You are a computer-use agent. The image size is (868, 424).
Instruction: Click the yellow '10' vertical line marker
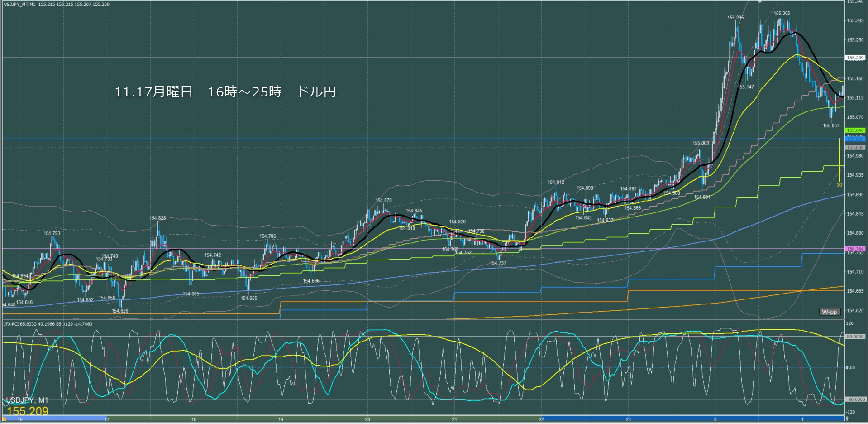coord(839,185)
